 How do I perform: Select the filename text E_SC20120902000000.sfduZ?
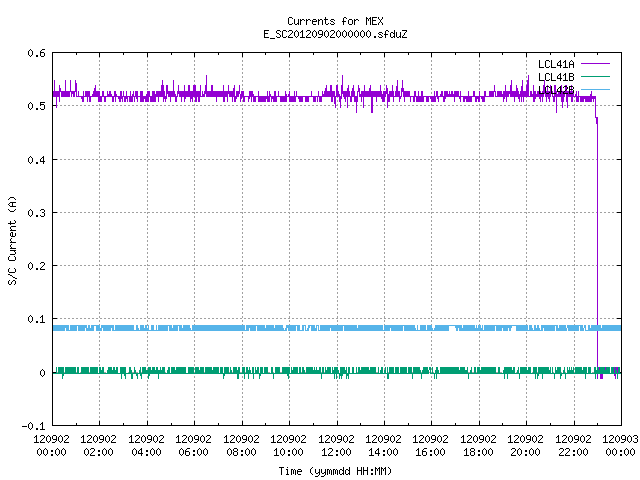click(335, 34)
